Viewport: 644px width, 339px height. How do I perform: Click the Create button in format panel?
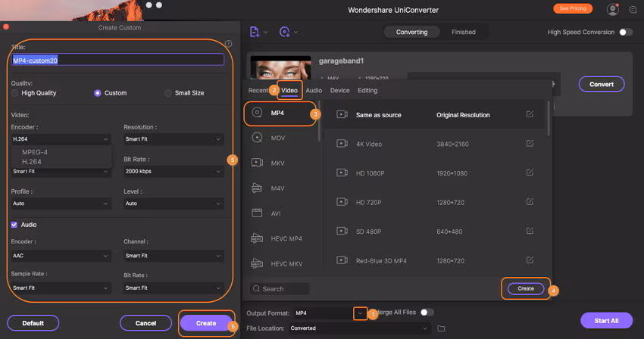click(x=526, y=288)
